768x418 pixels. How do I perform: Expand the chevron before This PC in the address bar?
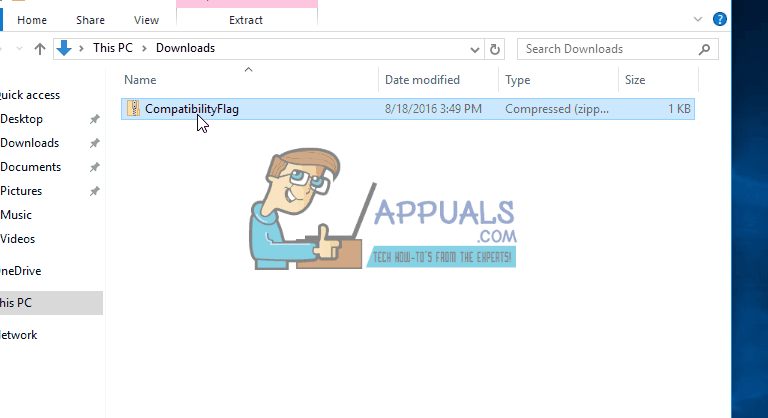pos(81,49)
